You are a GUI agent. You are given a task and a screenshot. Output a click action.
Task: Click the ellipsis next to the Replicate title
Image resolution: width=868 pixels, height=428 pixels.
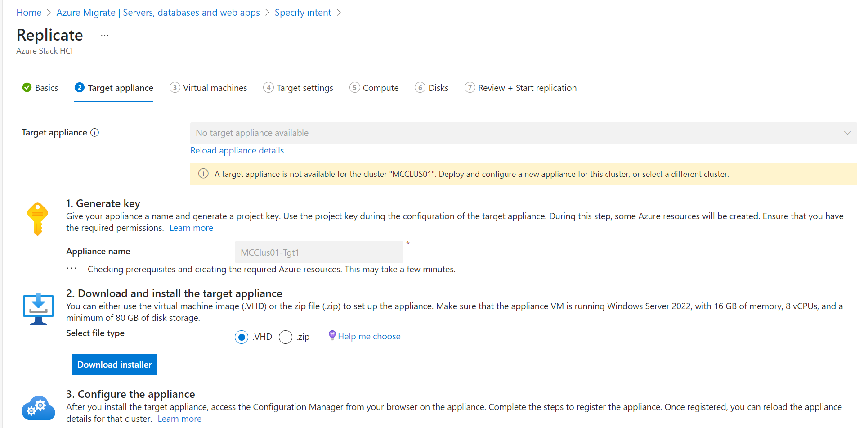pos(104,34)
